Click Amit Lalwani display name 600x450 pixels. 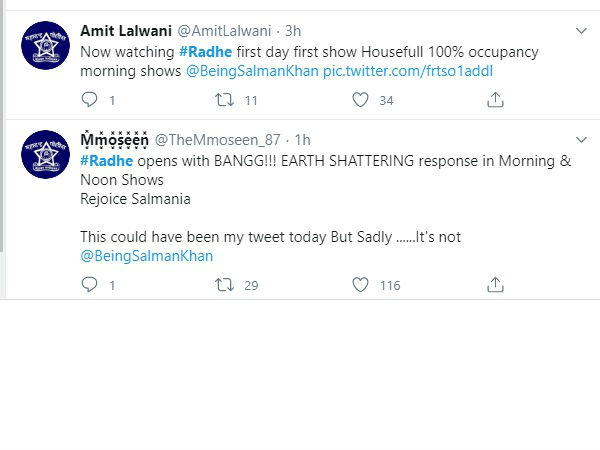tap(126, 31)
